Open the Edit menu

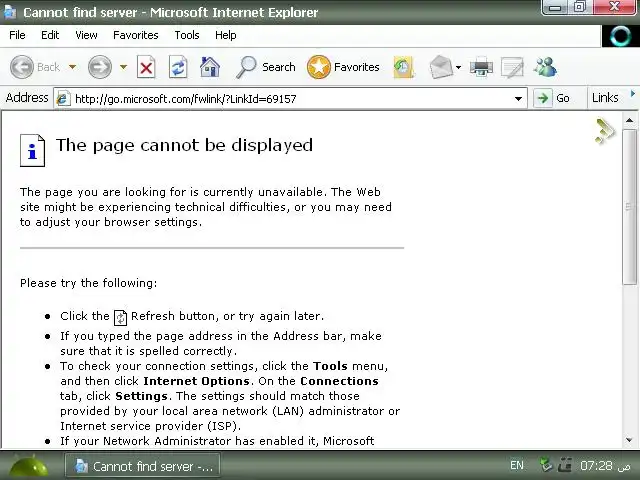click(x=50, y=35)
